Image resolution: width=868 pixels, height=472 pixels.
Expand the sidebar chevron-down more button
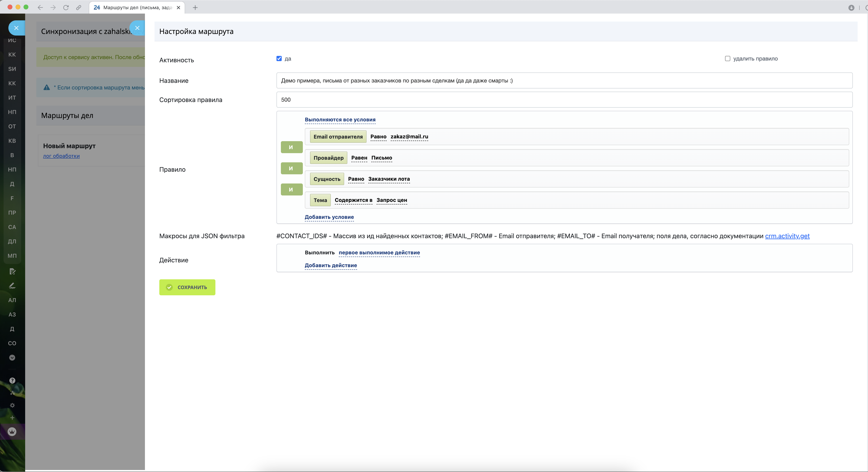pyautogui.click(x=12, y=357)
